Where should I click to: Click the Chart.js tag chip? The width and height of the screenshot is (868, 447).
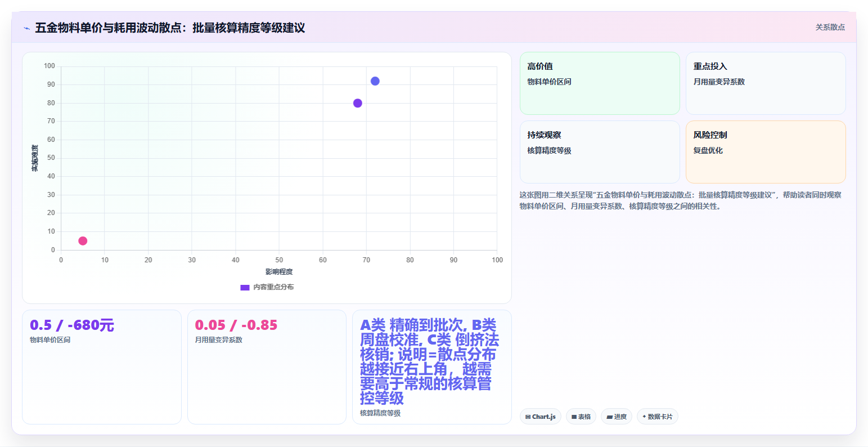[540, 417]
